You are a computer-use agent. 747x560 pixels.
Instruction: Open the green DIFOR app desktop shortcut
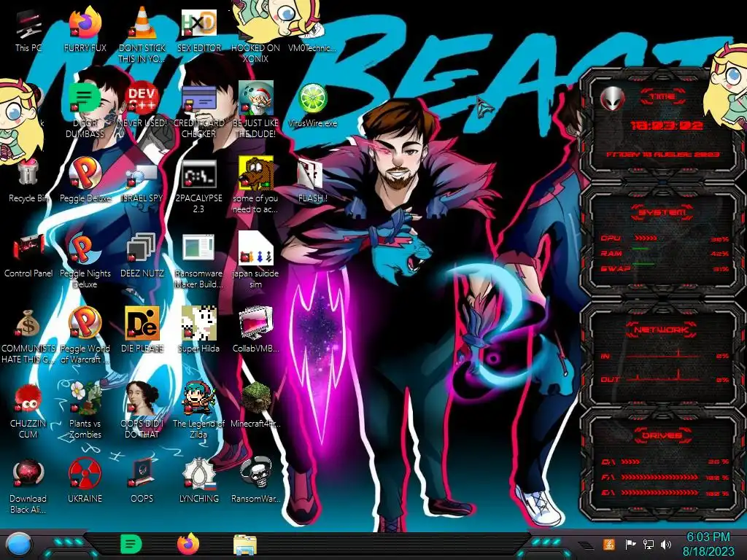tap(85, 111)
